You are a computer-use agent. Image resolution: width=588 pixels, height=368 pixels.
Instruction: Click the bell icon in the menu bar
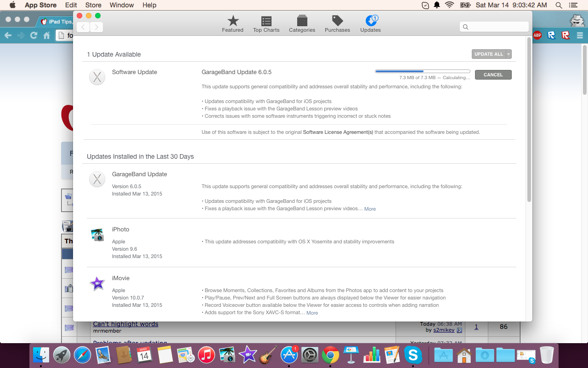(436, 5)
